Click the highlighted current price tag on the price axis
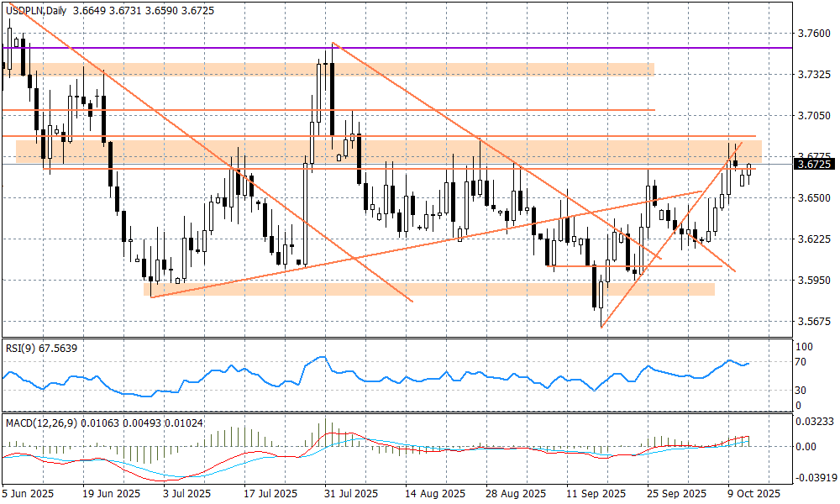Screen dimensions: 840x504 pyautogui.click(x=813, y=165)
